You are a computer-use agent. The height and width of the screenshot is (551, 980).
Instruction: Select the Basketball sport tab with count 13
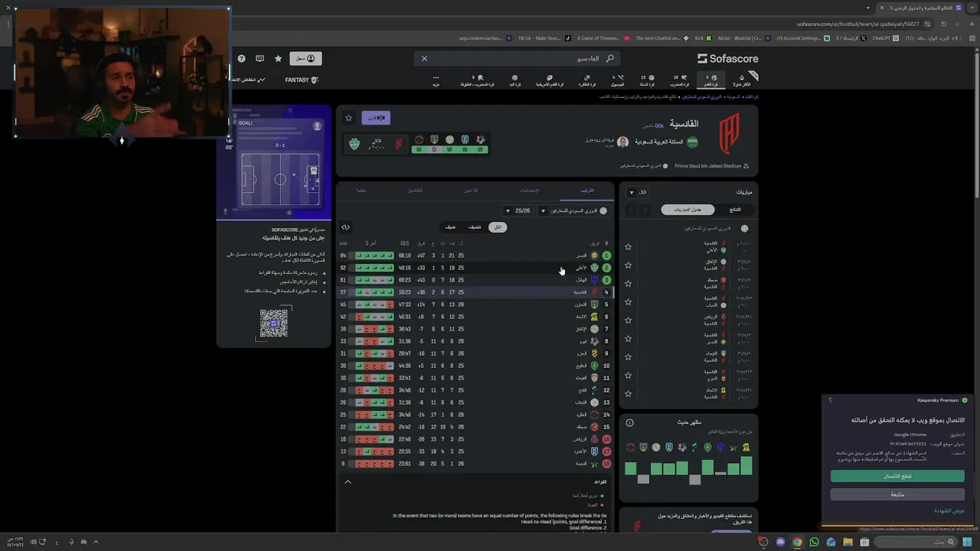648,80
